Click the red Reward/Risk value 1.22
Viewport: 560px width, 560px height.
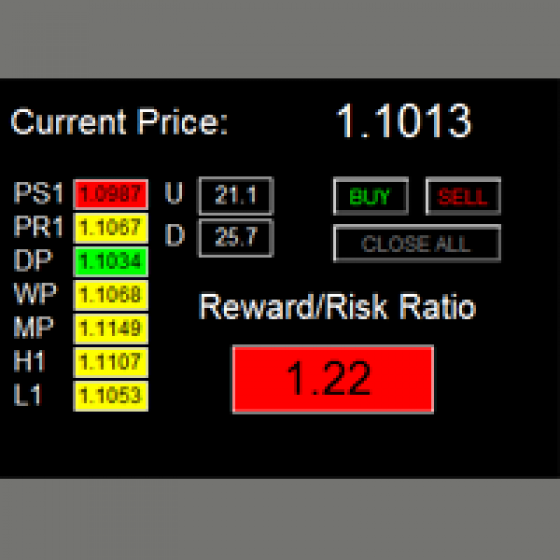[333, 379]
